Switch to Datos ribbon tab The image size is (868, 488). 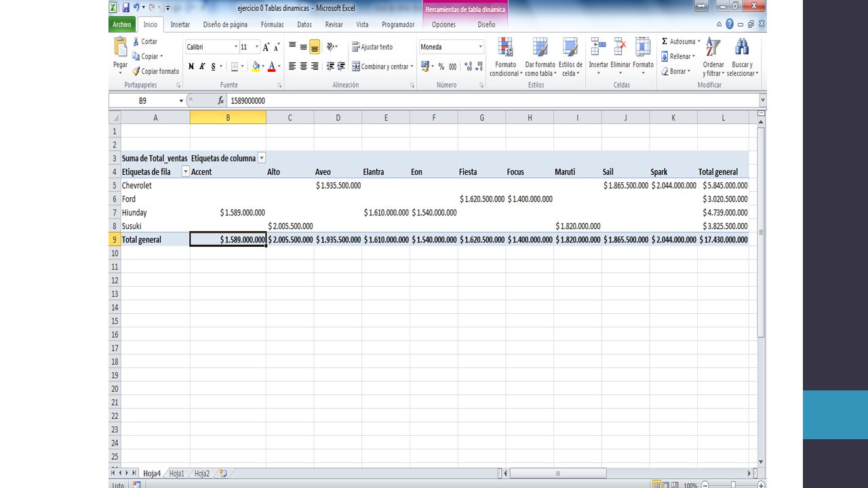[304, 24]
